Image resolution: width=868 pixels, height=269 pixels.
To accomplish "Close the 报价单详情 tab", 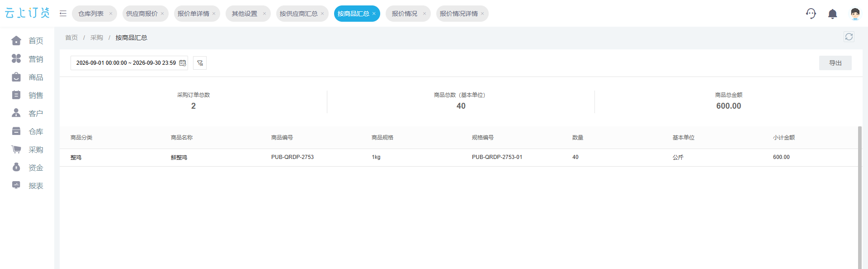I will (x=214, y=14).
